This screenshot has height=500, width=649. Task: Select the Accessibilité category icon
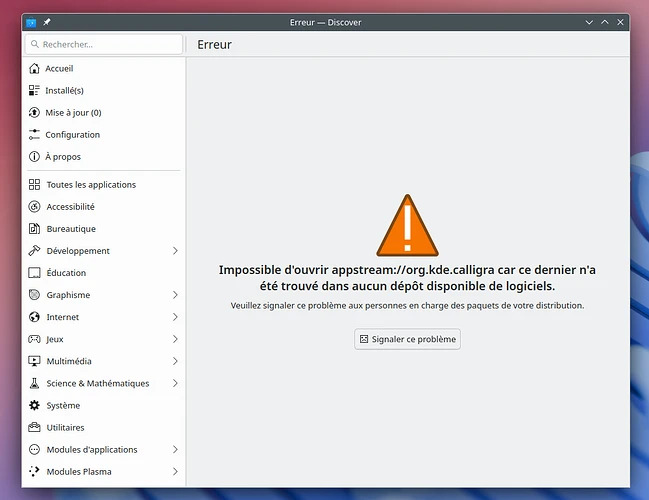coord(34,207)
